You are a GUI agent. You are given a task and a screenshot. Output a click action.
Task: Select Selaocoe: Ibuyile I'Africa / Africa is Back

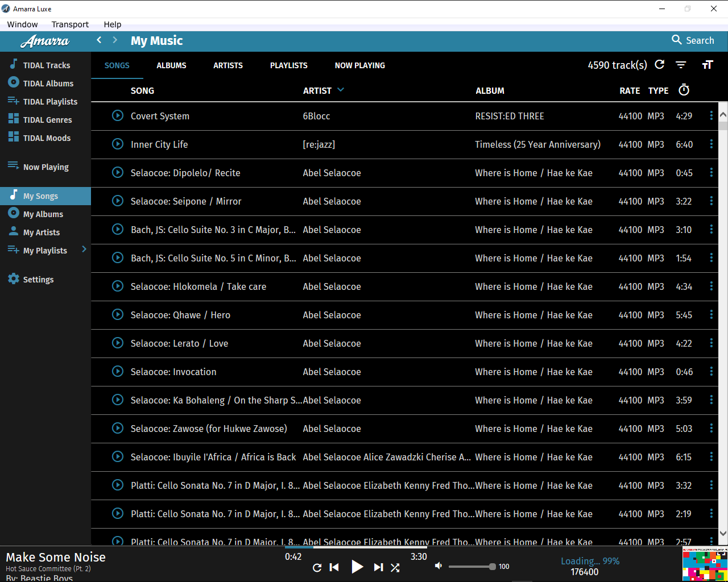click(x=213, y=457)
